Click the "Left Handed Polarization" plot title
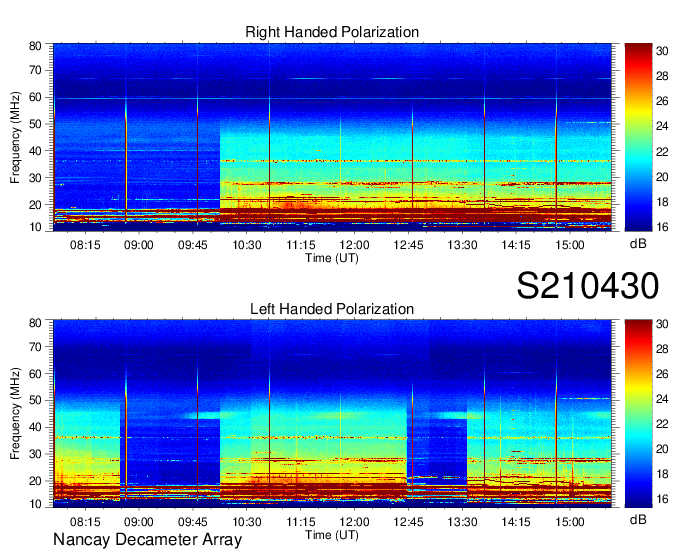Screen dimensions: 680x552 [x=332, y=309]
